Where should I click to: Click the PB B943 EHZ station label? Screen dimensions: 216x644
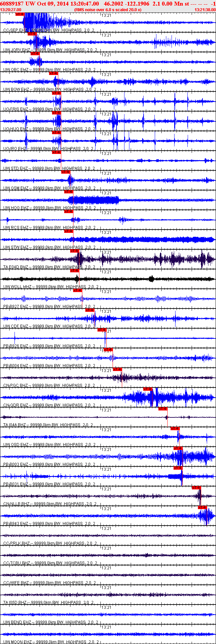[16, 524]
